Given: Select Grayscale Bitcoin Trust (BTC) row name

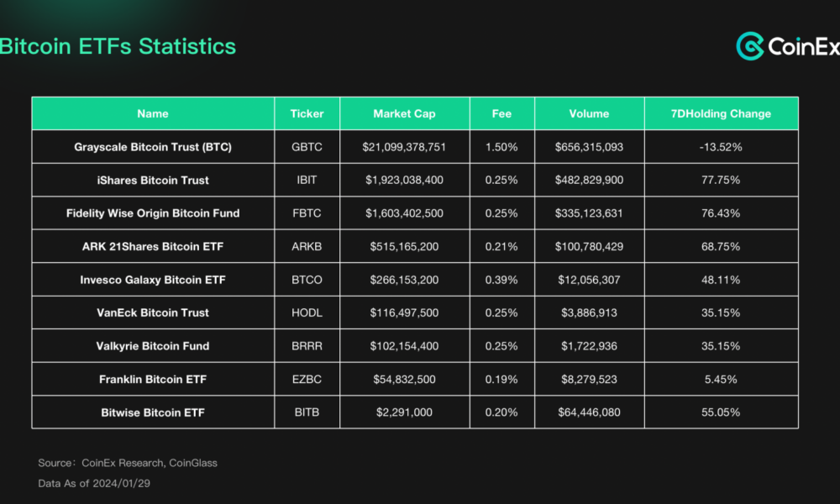Looking at the screenshot, I should [x=153, y=147].
